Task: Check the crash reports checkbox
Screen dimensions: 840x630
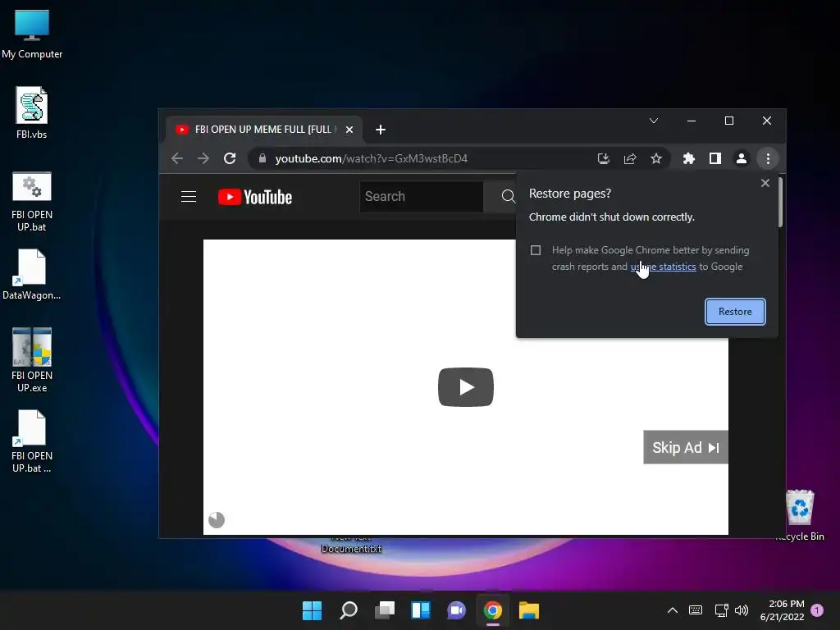Action: [x=535, y=250]
